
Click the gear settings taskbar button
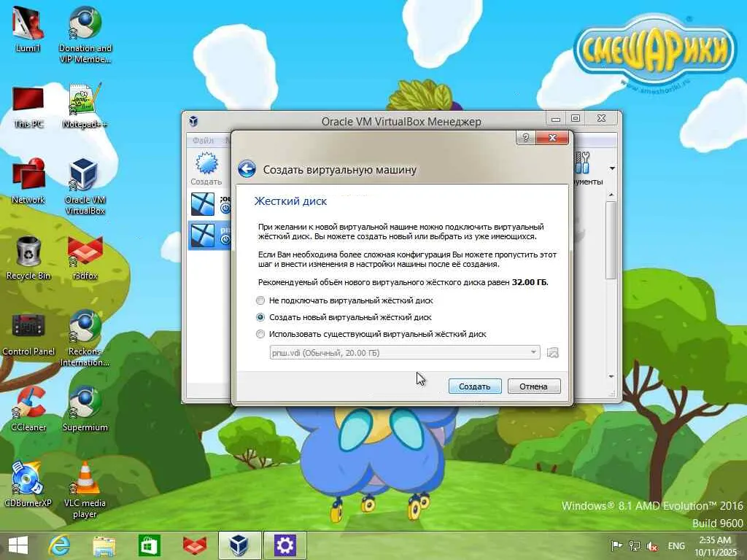285,545
